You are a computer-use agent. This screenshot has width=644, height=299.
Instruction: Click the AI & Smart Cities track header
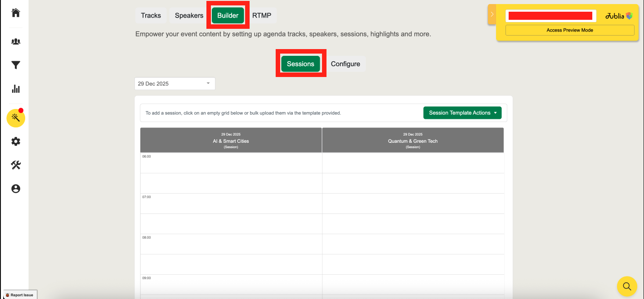(231, 140)
